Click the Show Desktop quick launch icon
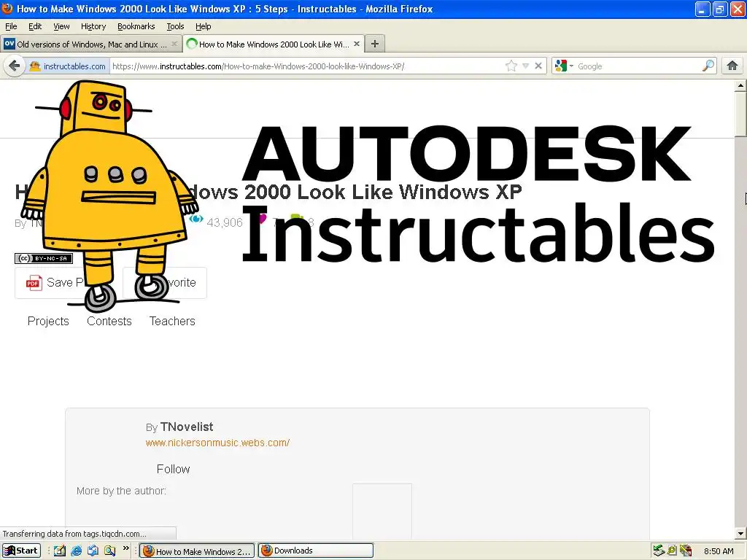Viewport: 747px width, 560px height. pyautogui.click(x=60, y=551)
